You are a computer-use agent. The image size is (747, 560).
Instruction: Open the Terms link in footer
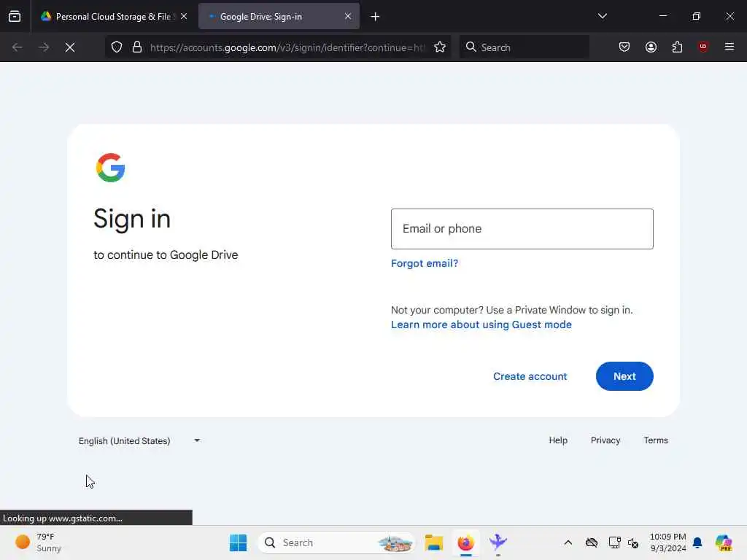[656, 440]
